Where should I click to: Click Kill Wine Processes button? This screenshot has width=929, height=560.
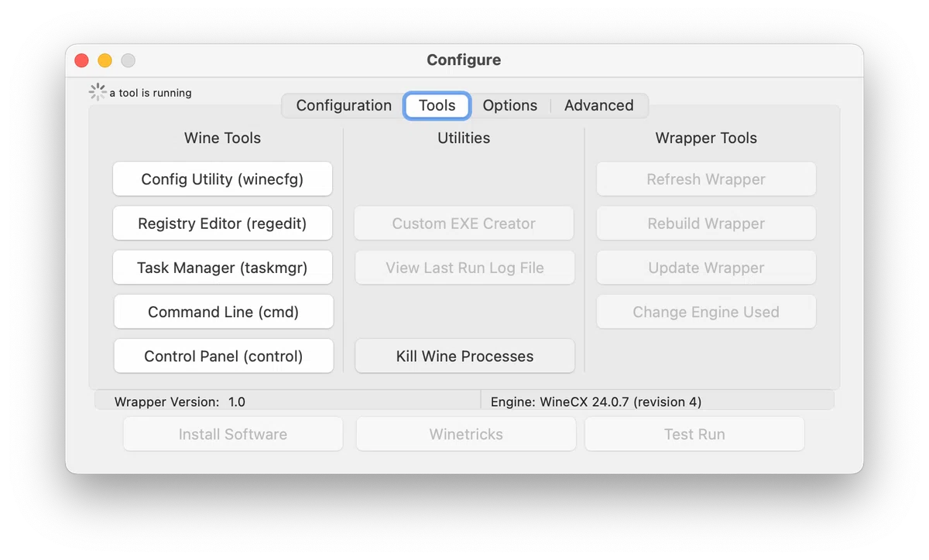point(464,357)
